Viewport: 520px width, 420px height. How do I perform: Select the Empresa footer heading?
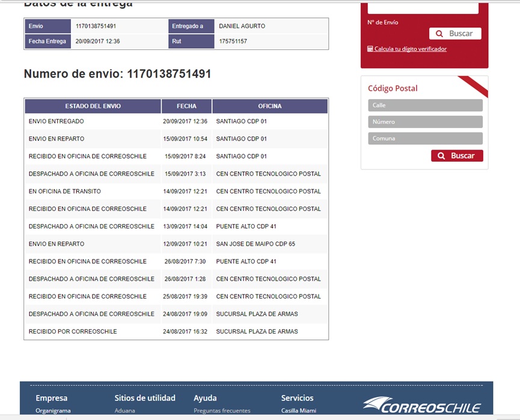[x=52, y=398]
